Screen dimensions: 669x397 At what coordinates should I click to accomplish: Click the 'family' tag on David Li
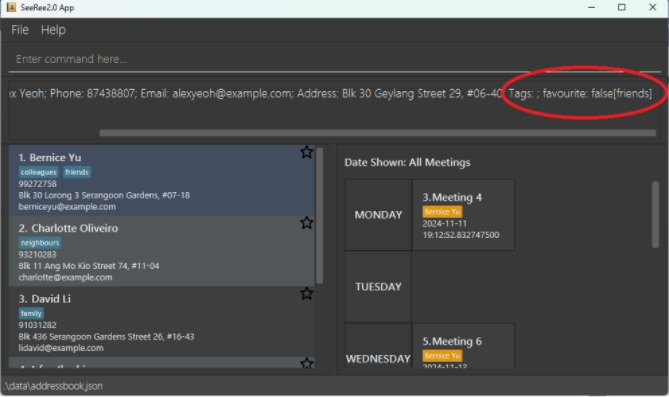[31, 313]
